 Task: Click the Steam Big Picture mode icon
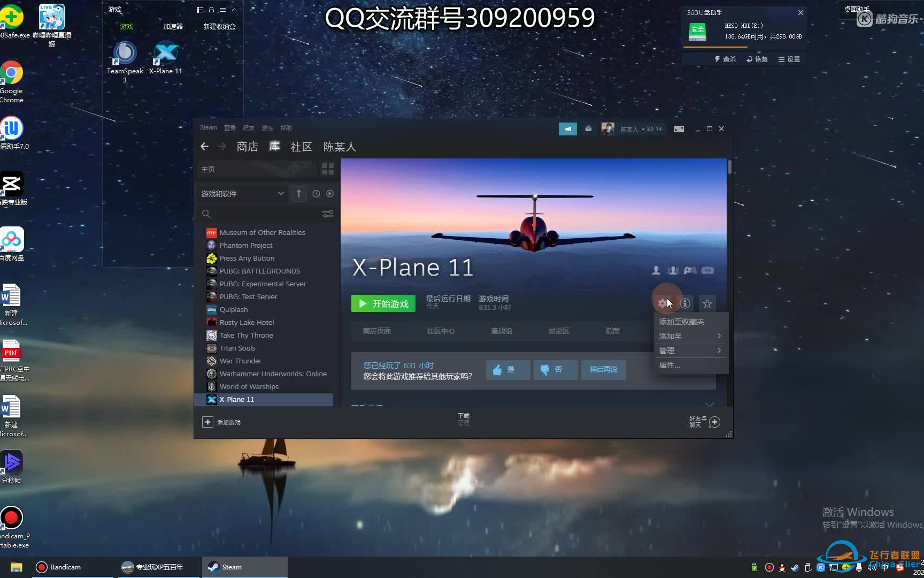(x=679, y=128)
